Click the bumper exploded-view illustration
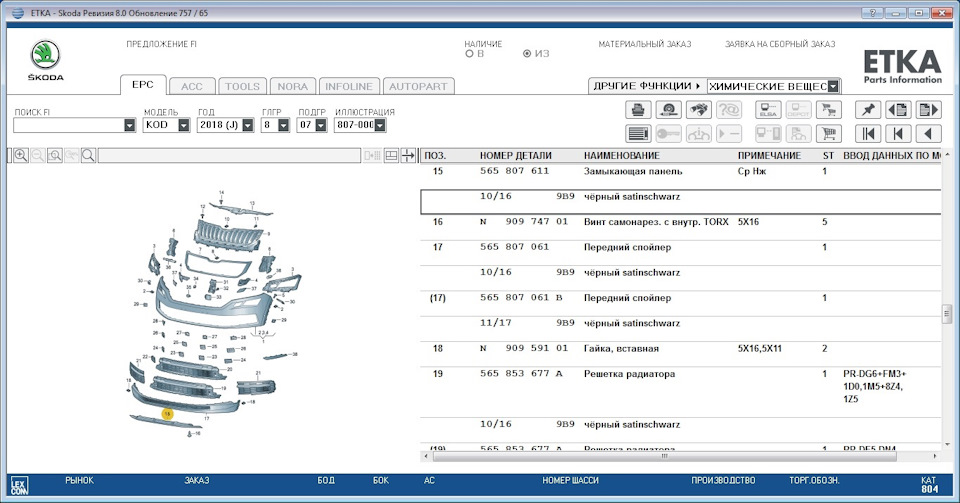Image resolution: width=960 pixels, height=503 pixels. [215, 313]
